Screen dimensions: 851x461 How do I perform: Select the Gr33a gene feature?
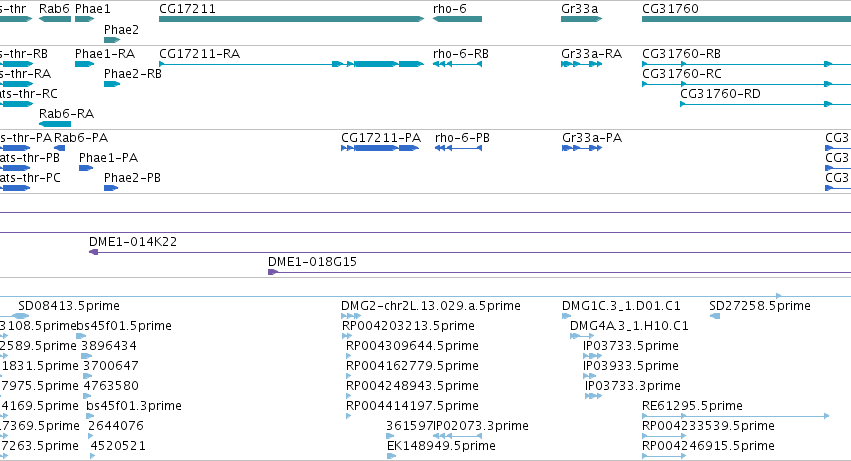tap(581, 19)
